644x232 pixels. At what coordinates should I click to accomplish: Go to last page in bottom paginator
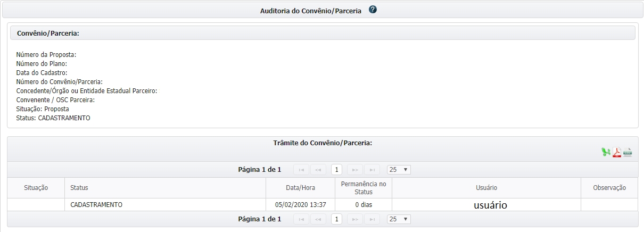(371, 219)
